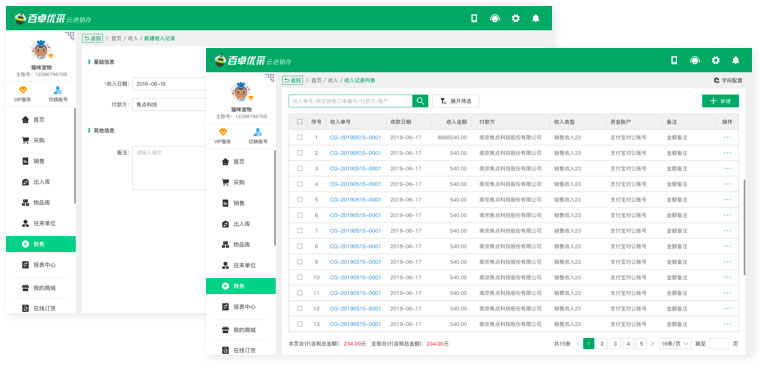The image size is (762, 365).
Task: Open the ··· actions menu for row 5
Action: tap(727, 200)
